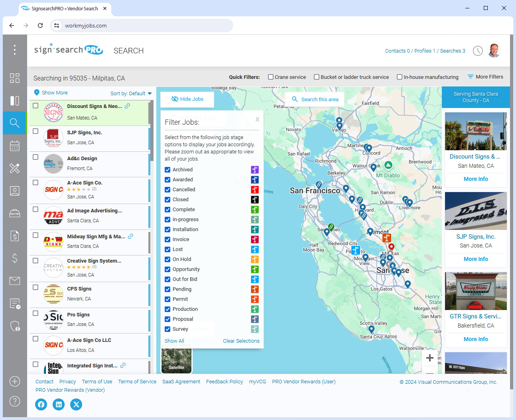Viewport: 516px width, 420px height.
Task: Open the dashboard grid icon in sidebar
Action: [x=15, y=78]
